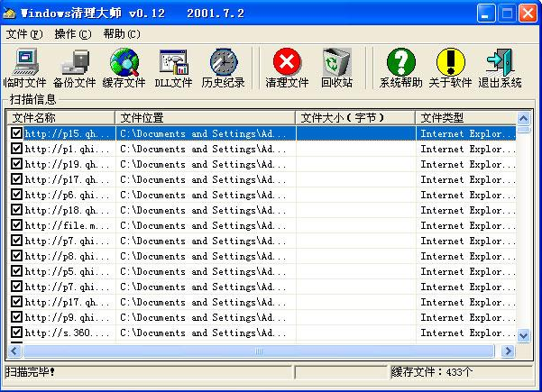Image resolution: width=542 pixels, height=392 pixels.
Task: Uncheck the http://p9.qhi... row checkbox
Action: point(16,316)
